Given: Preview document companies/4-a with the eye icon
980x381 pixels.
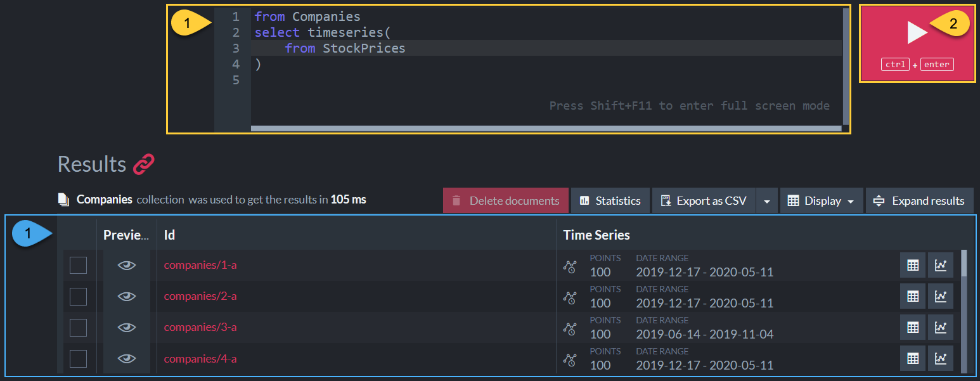Looking at the screenshot, I should tap(127, 358).
